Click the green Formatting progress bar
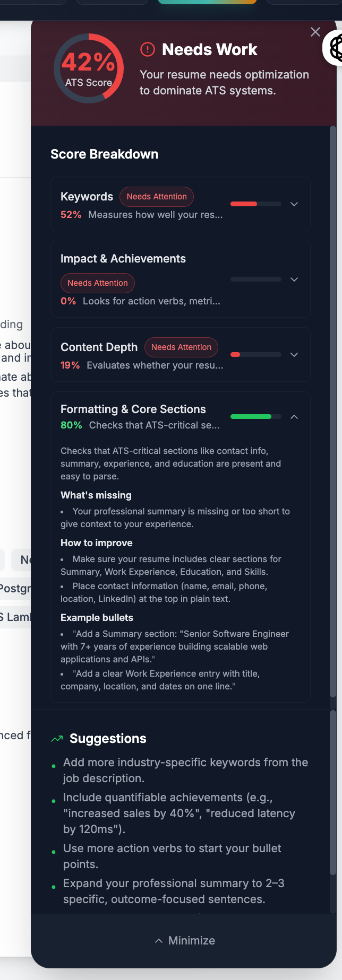Viewport: 342px width, 980px height. point(255,416)
